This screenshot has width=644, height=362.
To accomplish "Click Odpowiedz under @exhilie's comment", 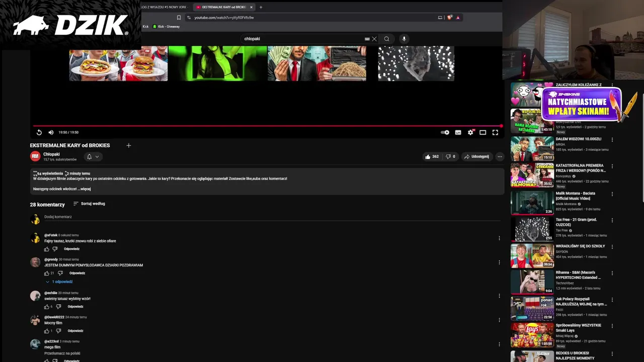I will tap(75, 307).
